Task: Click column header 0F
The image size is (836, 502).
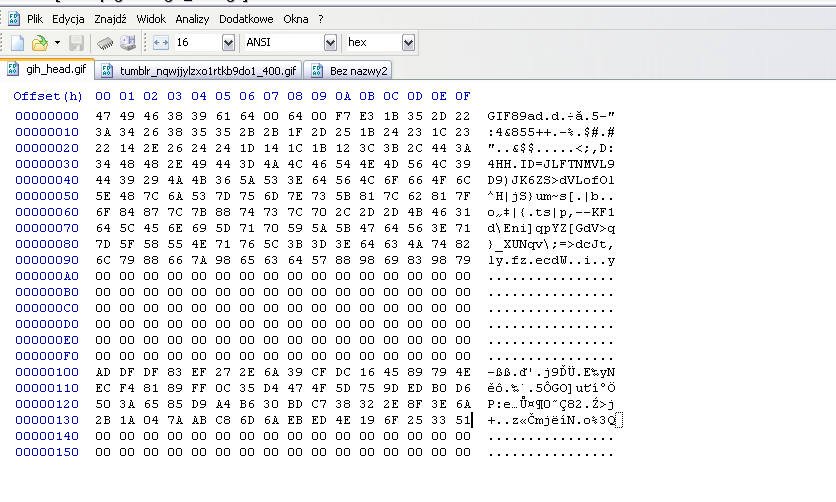Action: tap(463, 96)
